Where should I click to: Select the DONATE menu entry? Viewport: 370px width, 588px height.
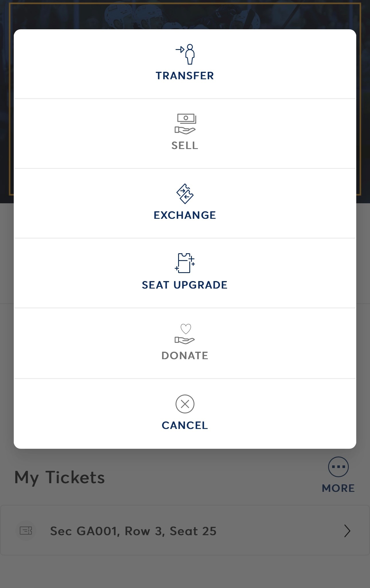point(185,356)
